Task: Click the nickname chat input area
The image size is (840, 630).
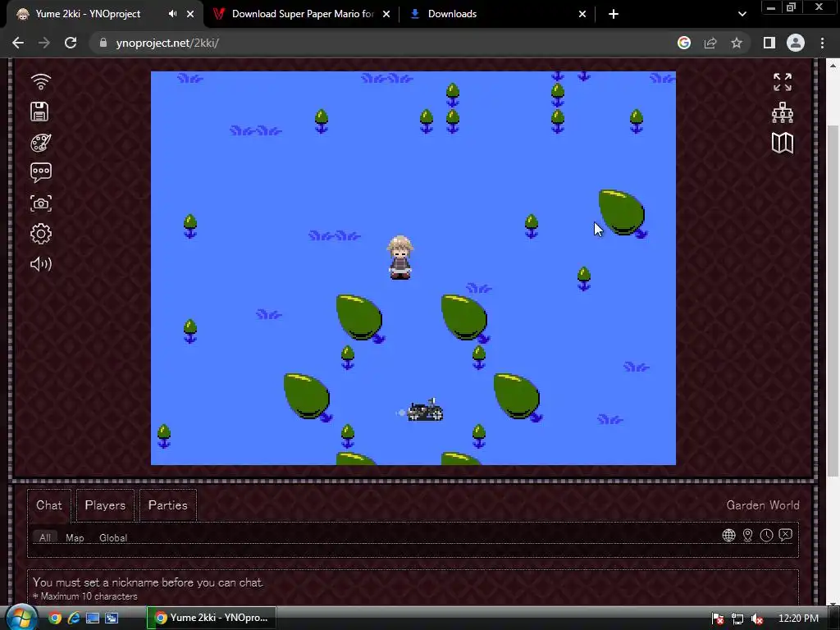Action: [413, 587]
